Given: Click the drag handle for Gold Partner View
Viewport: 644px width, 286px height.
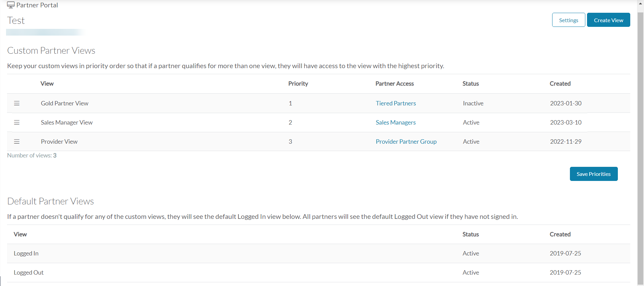Looking at the screenshot, I should click(x=17, y=103).
